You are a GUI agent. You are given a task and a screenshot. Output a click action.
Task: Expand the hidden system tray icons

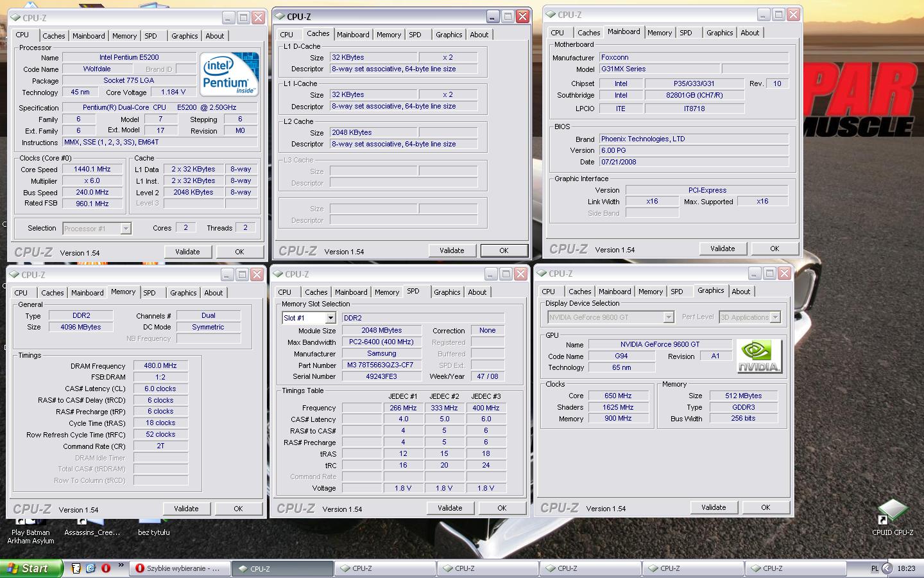coord(887,568)
